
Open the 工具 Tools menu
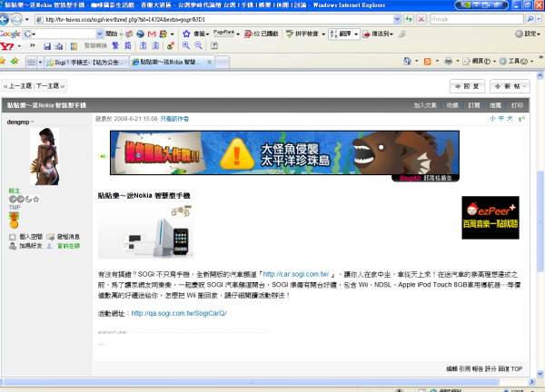[516, 62]
